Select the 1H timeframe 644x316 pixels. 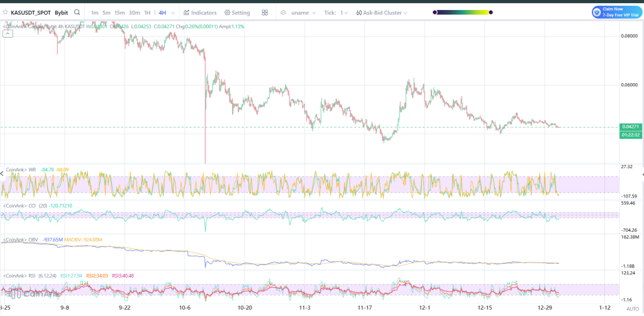tap(147, 13)
